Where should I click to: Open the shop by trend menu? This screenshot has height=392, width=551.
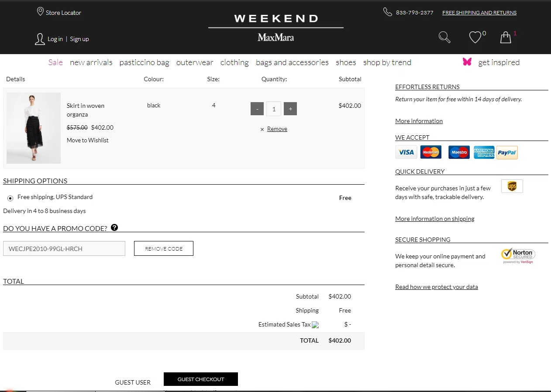point(387,62)
